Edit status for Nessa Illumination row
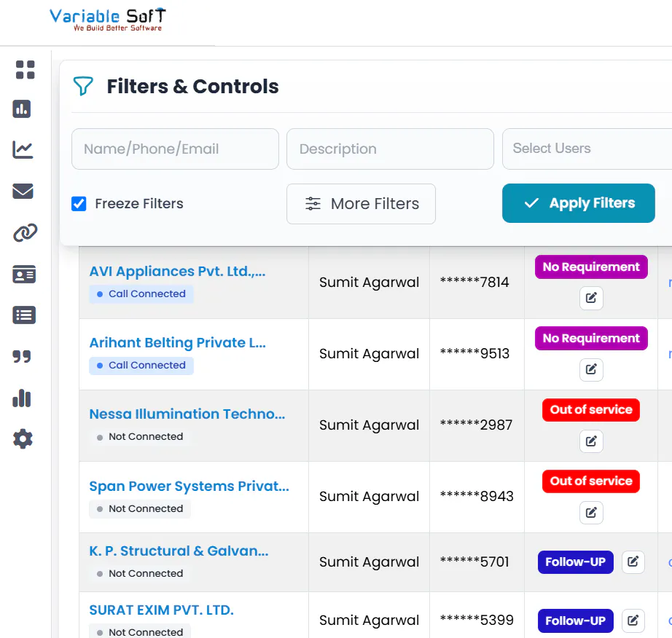The image size is (672, 638). (591, 441)
